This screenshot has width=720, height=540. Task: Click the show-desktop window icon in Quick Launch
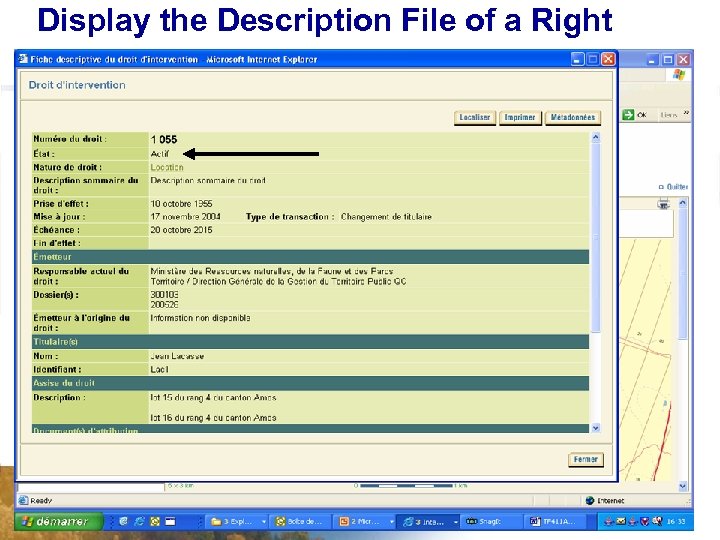(x=170, y=521)
